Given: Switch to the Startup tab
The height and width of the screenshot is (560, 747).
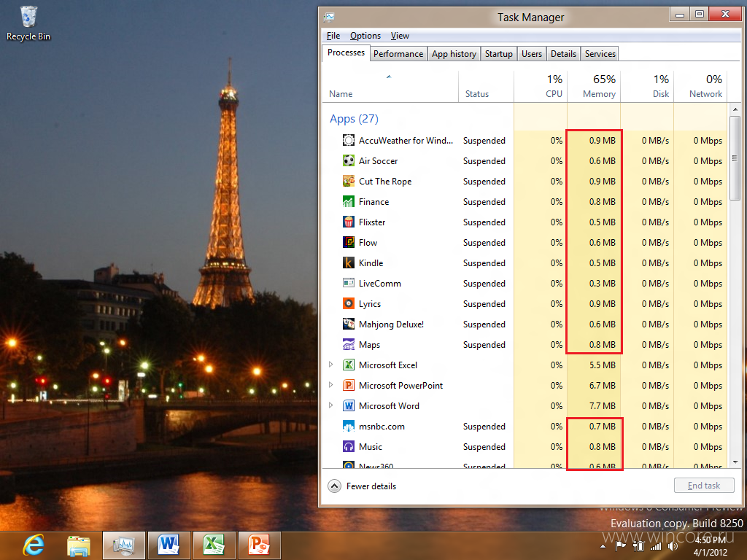Looking at the screenshot, I should (499, 54).
